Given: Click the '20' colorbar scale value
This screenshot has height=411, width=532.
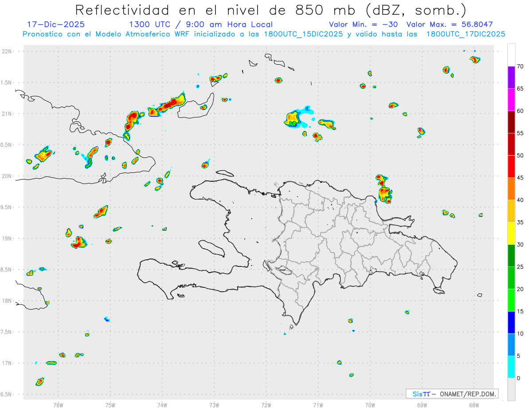Looking at the screenshot, I should (520, 289).
